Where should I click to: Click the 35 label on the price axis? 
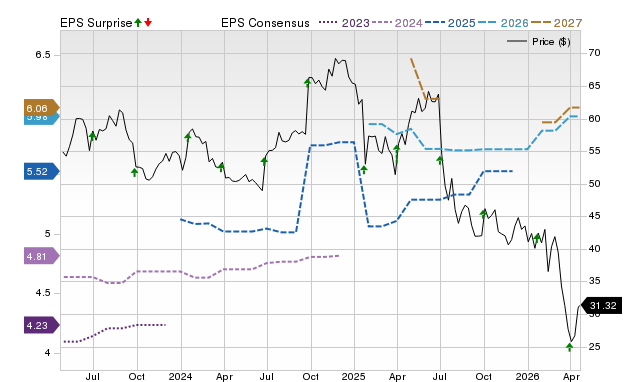coord(594,281)
